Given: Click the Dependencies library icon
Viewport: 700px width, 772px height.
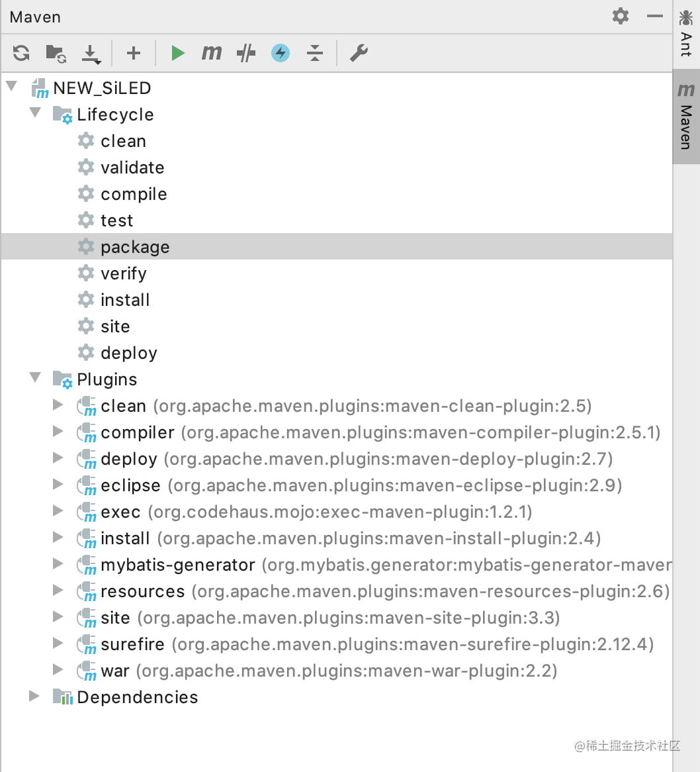Looking at the screenshot, I should coord(62,697).
